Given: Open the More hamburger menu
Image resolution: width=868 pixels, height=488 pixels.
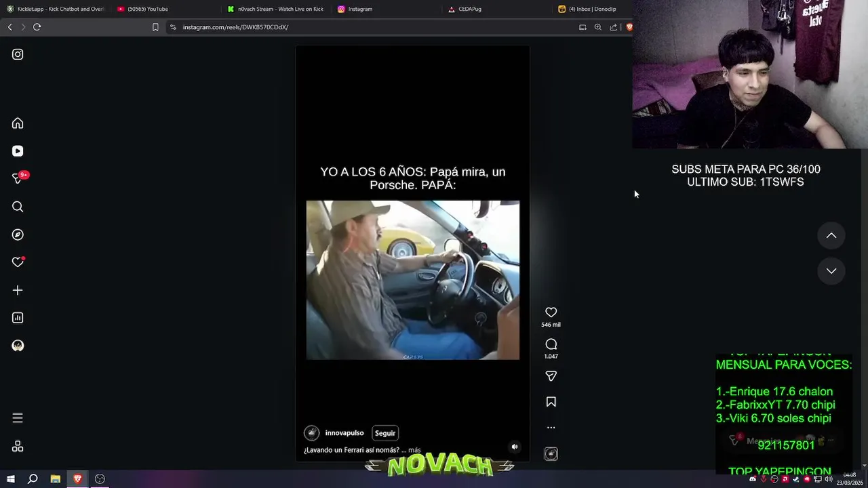Looking at the screenshot, I should [18, 418].
